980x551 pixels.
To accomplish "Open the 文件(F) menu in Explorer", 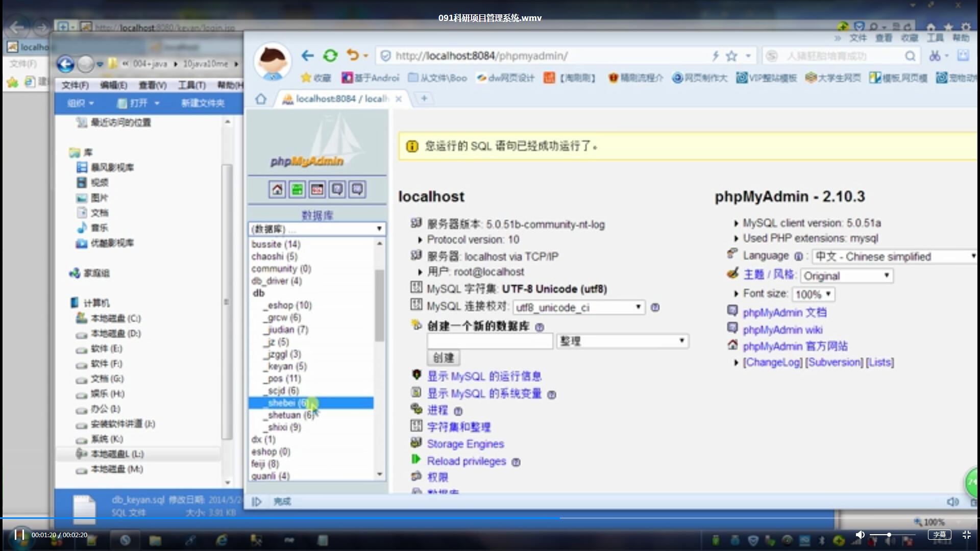I will (75, 85).
